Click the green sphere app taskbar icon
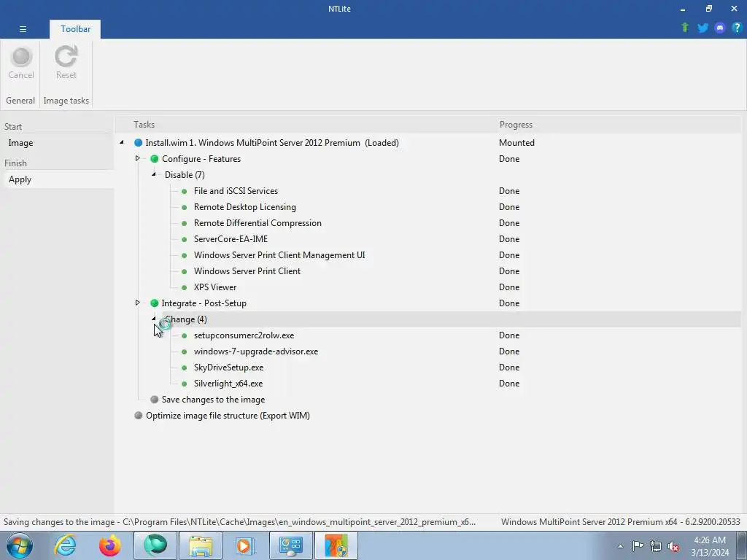 (155, 545)
